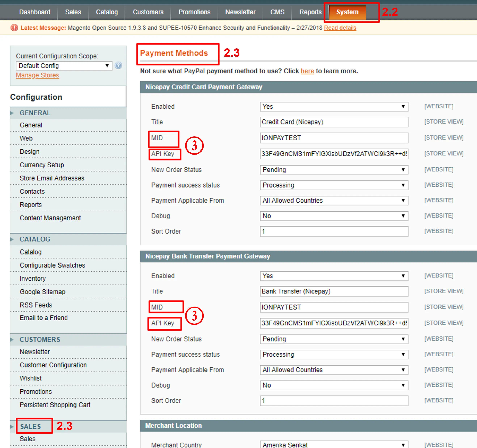Collapse Nicepay Bank Transfer Payment Gateway header
Image resolution: width=477 pixels, height=448 pixels.
309,256
